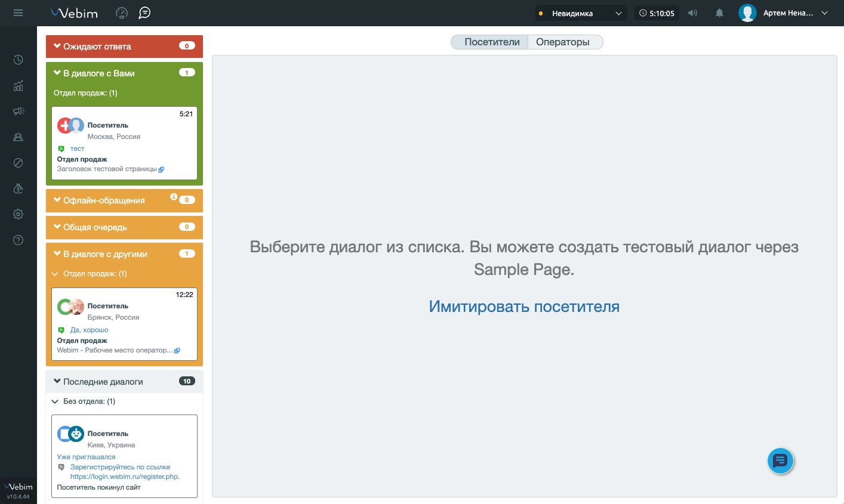844x504 pixels.
Task: Expand the user account menu arrow
Action: pyautogui.click(x=825, y=13)
